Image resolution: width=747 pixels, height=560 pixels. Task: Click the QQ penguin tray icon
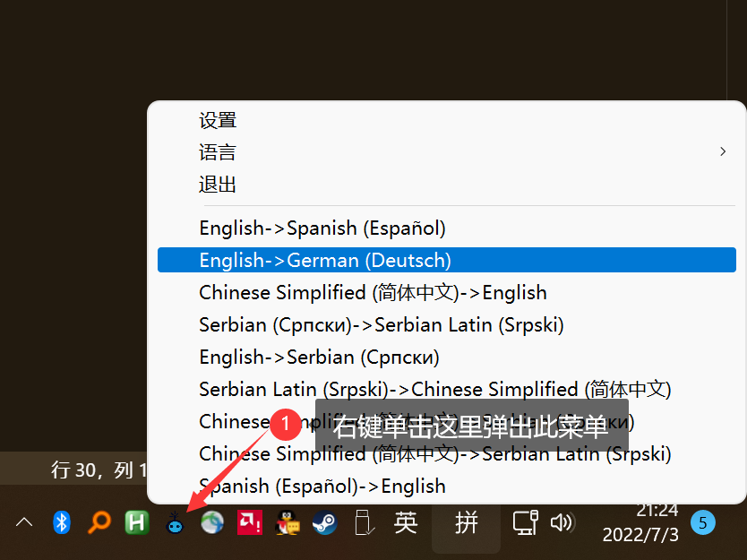coord(287,522)
